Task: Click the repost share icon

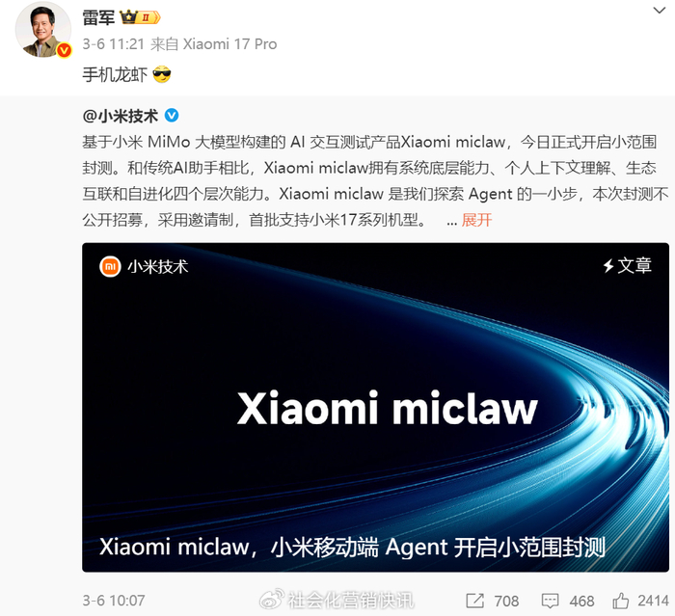Action: coord(474,601)
